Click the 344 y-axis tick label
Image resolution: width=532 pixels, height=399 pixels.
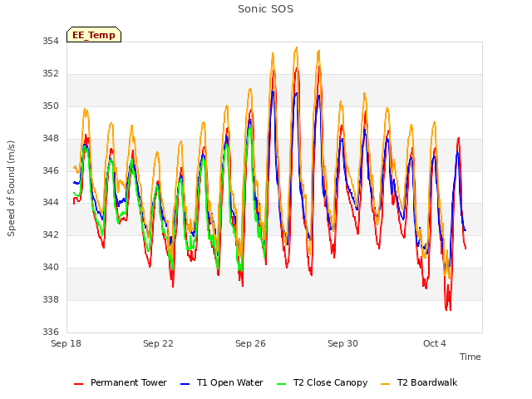pyautogui.click(x=51, y=203)
